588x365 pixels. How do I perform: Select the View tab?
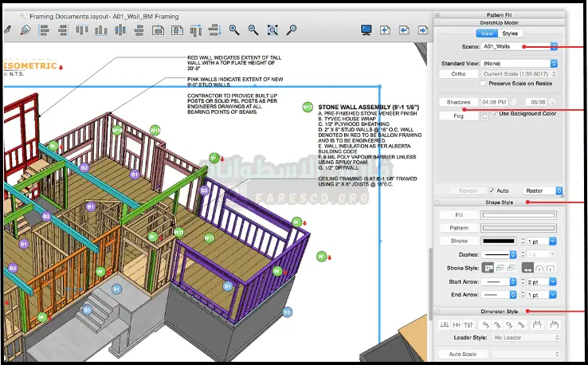[x=487, y=33]
